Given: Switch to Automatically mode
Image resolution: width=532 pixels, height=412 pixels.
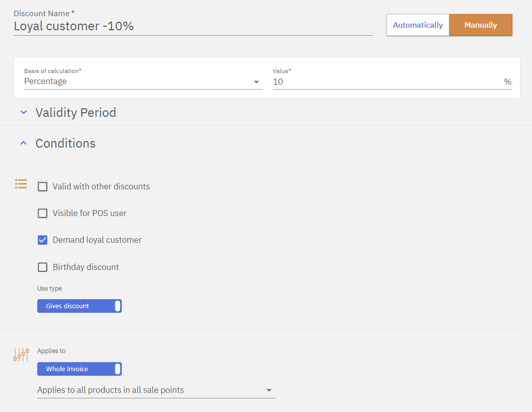Looking at the screenshot, I should pos(418,25).
